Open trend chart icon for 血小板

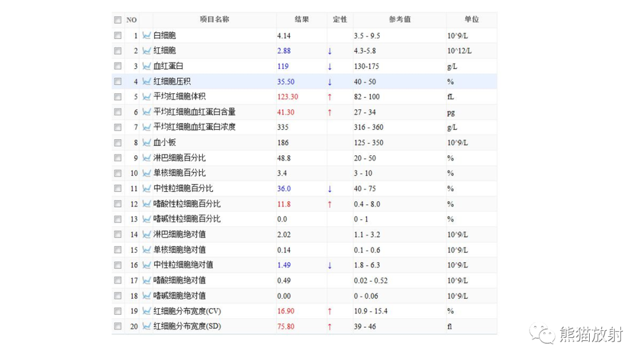click(x=146, y=143)
